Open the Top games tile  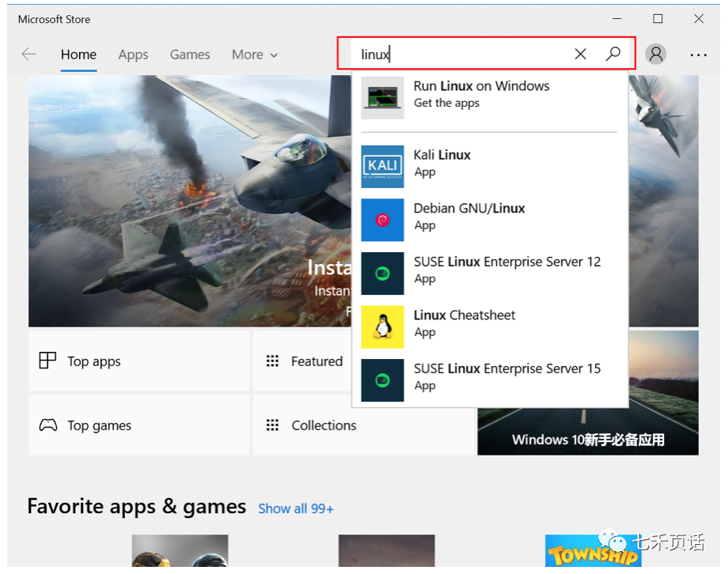138,425
